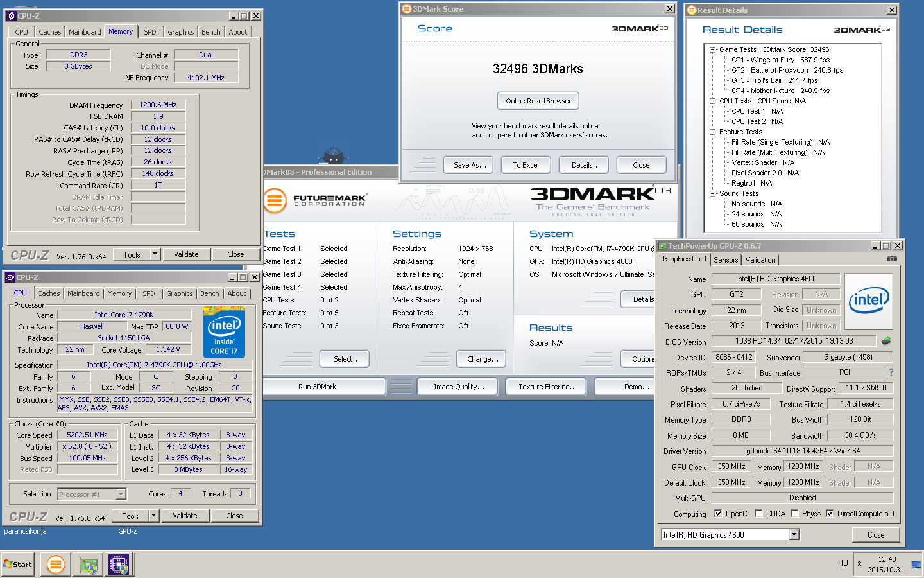Open the GPU-Z taskbar icon
Screen dimensions: 924x578
(88, 565)
